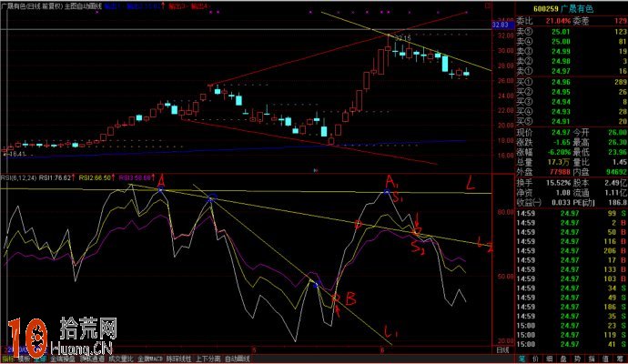This screenshot has width=628, height=364.
Task: Switch to the 金魂操盘 indicator tab
Action: click(x=63, y=359)
